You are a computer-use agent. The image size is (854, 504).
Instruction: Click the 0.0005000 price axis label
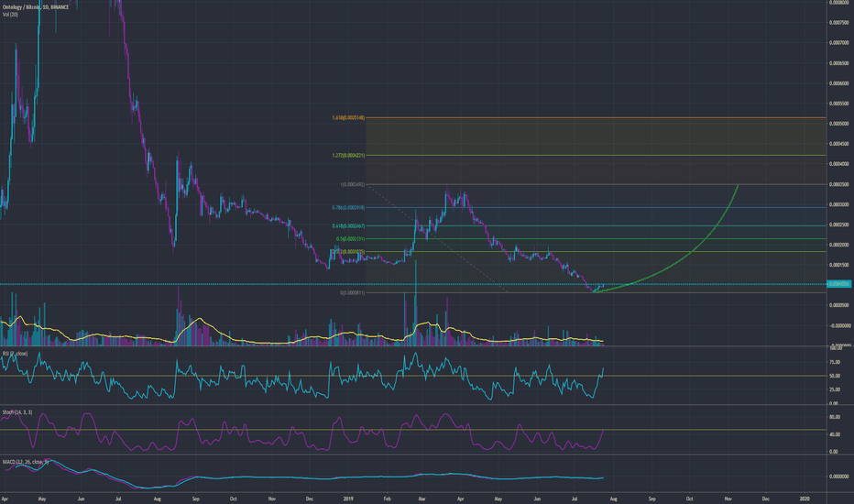[x=838, y=124]
